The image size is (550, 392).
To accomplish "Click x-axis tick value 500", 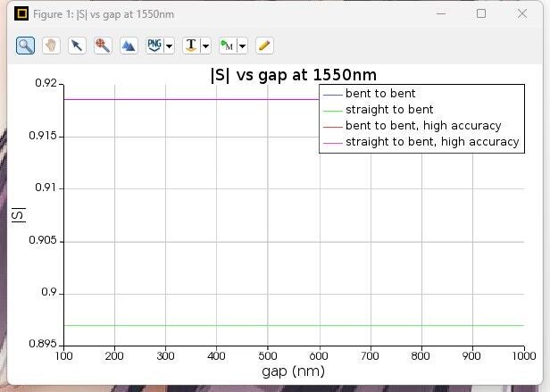I will (268, 356).
